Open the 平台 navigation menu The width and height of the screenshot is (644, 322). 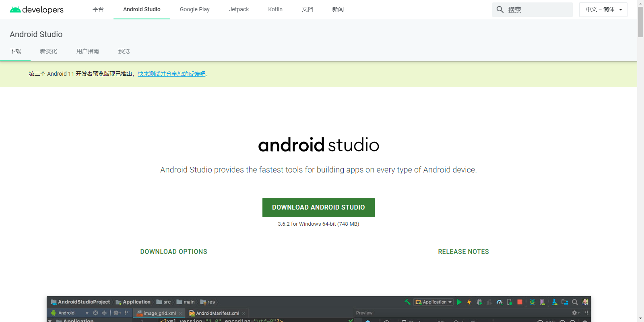point(98,9)
